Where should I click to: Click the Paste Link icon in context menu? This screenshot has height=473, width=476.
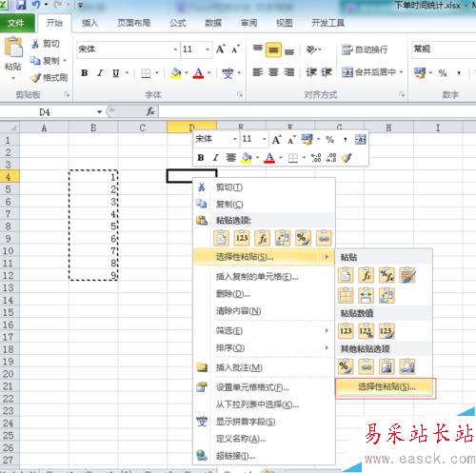324,238
